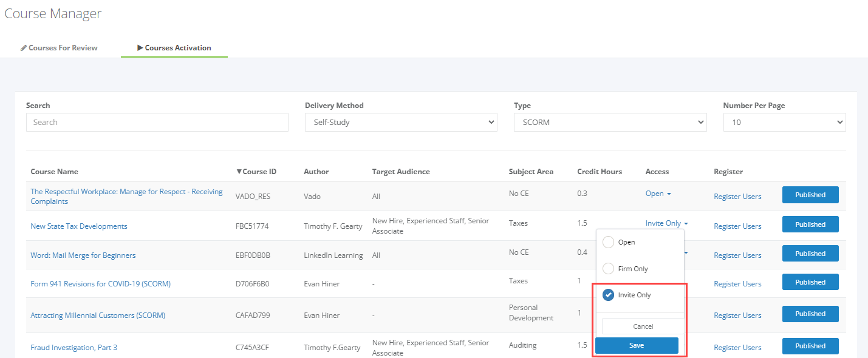Open the Number Per Page dropdown
The width and height of the screenshot is (868, 358).
tap(784, 122)
